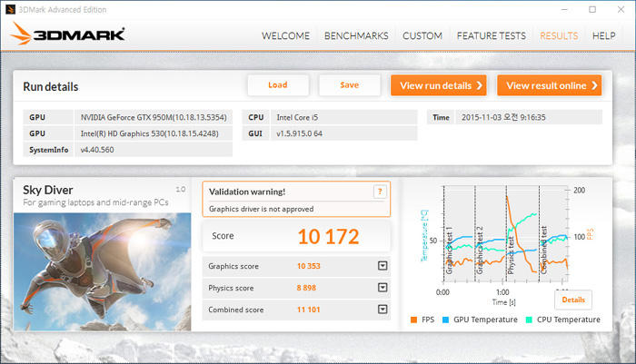Click the Run details heading

[50, 87]
